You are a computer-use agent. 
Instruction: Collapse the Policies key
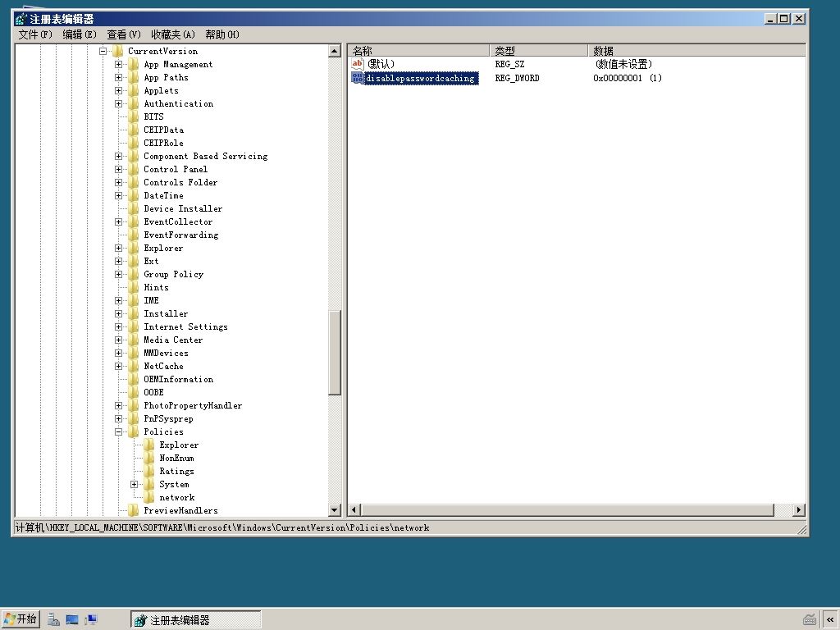[118, 431]
